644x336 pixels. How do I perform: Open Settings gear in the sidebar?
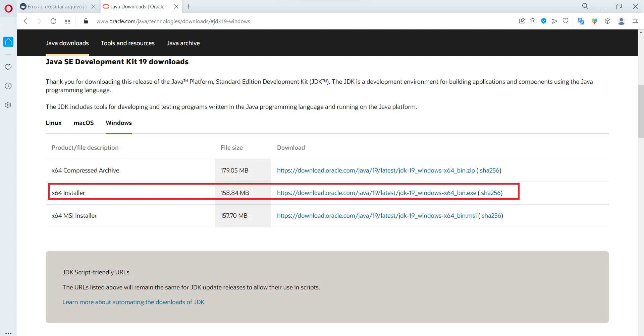click(x=8, y=105)
